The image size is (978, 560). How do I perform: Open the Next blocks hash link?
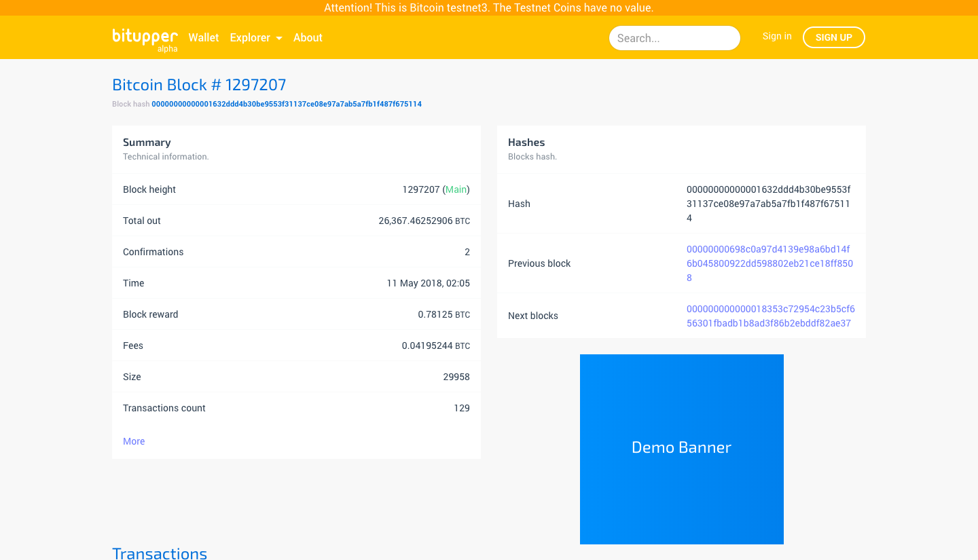point(771,316)
